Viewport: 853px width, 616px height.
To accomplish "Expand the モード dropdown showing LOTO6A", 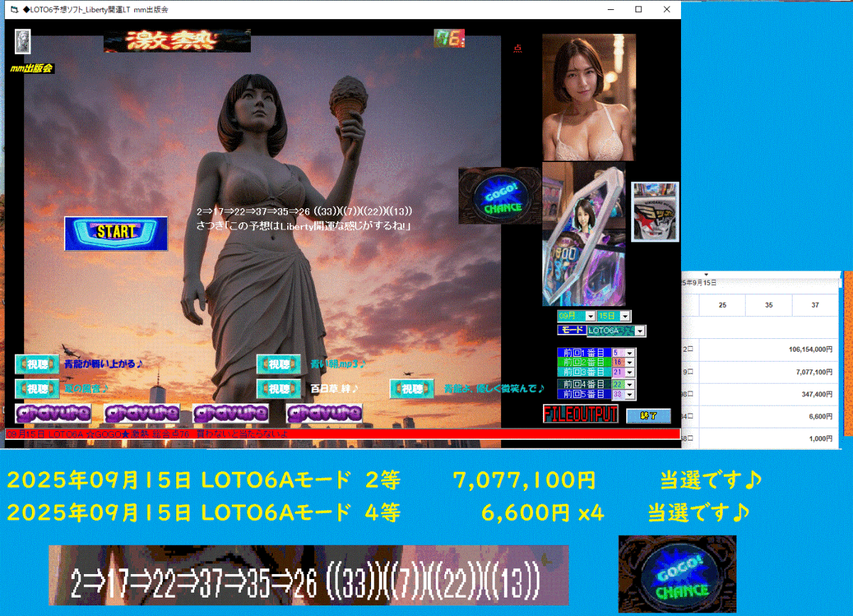I will point(640,331).
